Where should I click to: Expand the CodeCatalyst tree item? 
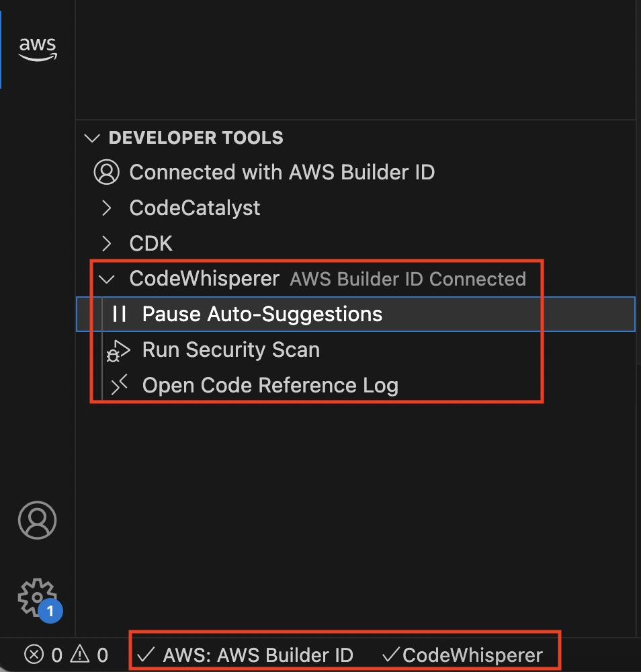[x=105, y=208]
